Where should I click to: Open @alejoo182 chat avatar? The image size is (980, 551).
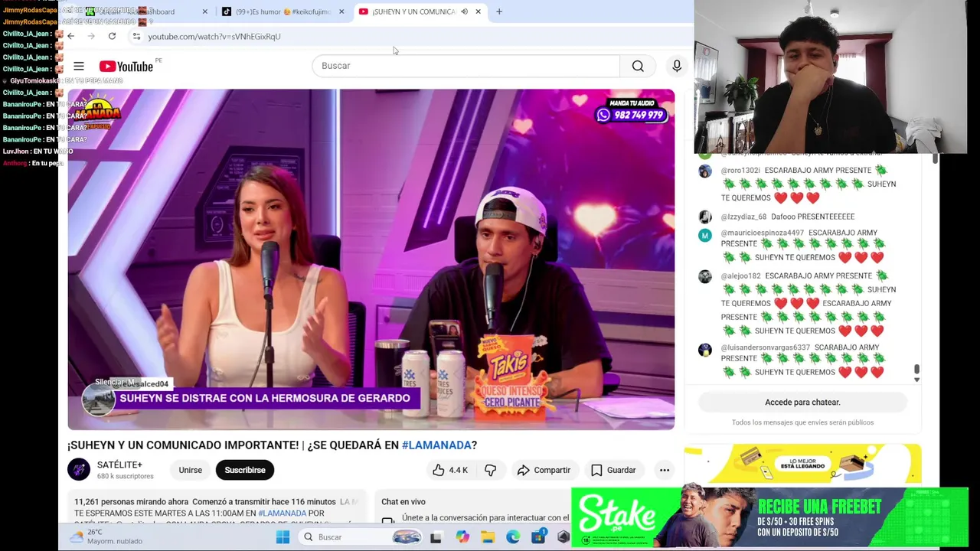pos(705,276)
